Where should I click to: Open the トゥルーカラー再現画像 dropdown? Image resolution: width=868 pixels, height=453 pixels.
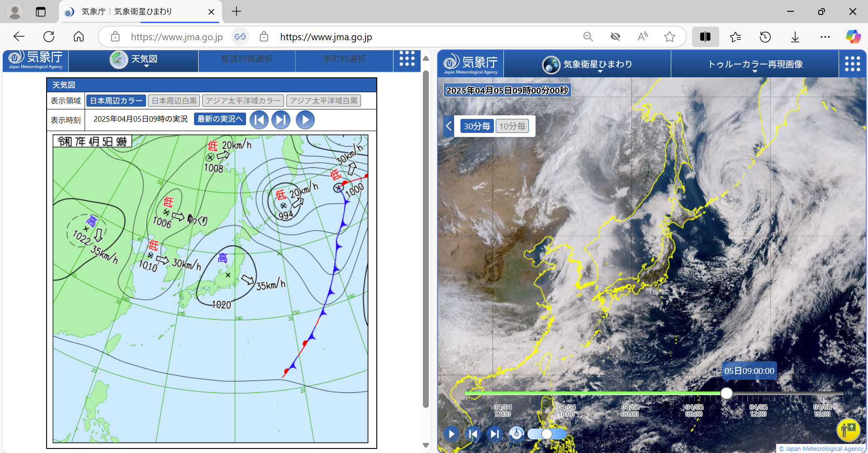(754, 65)
